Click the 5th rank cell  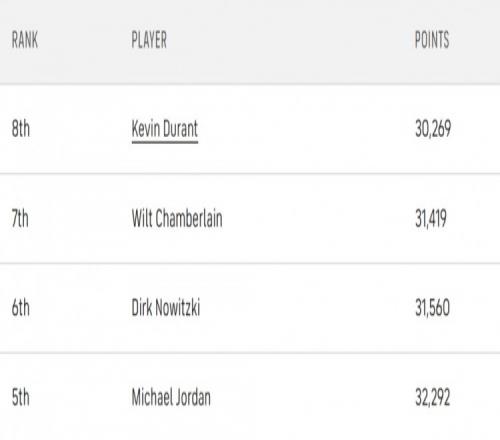21,397
